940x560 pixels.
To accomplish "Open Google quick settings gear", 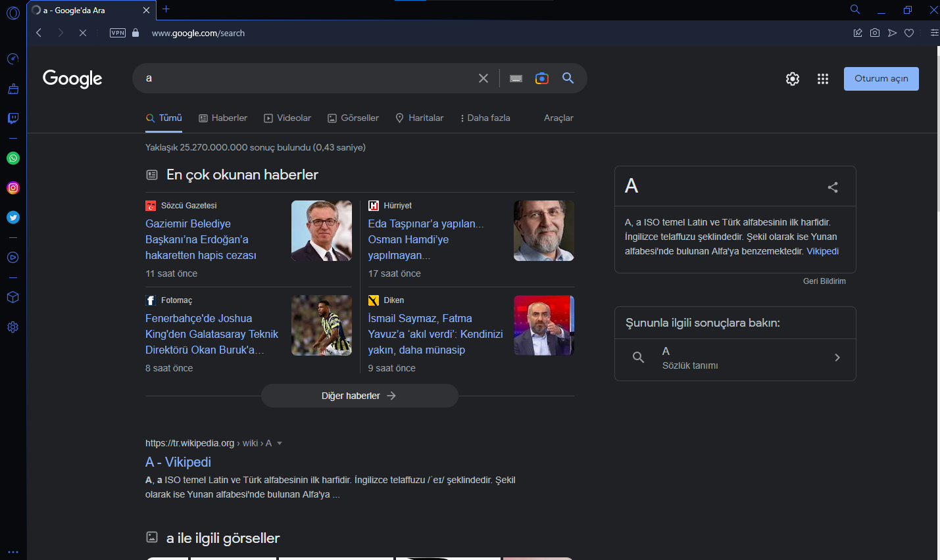I will point(793,79).
